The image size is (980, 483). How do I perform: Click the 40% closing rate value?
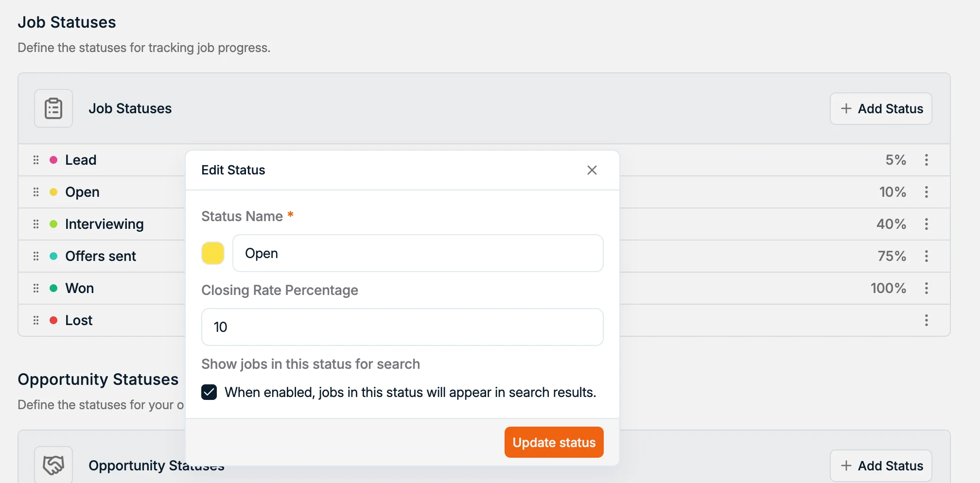(891, 224)
